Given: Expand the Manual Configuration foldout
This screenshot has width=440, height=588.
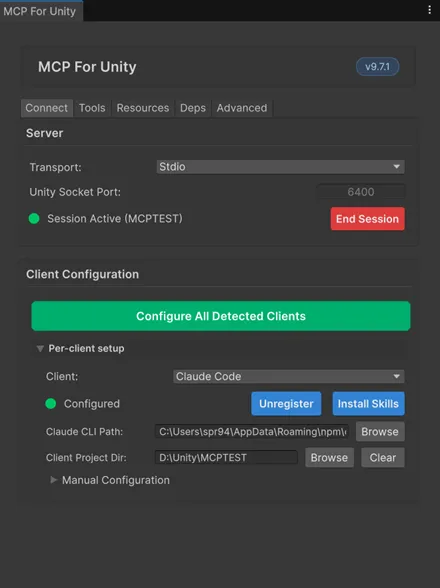Looking at the screenshot, I should click(x=54, y=480).
